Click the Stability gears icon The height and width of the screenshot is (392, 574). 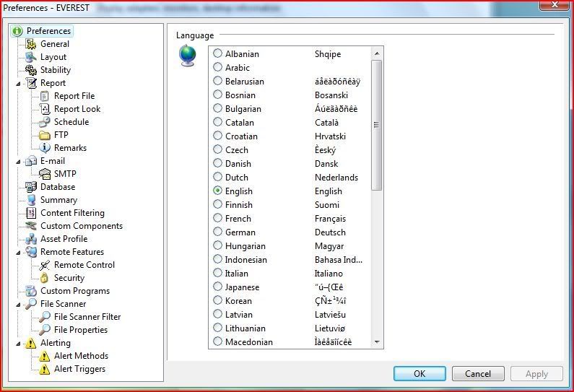pos(31,70)
